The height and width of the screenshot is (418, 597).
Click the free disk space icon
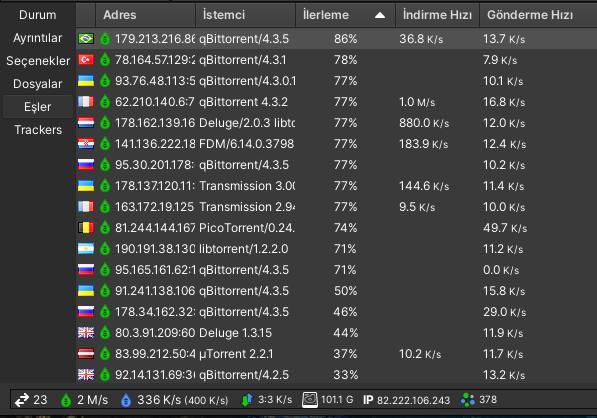310,400
